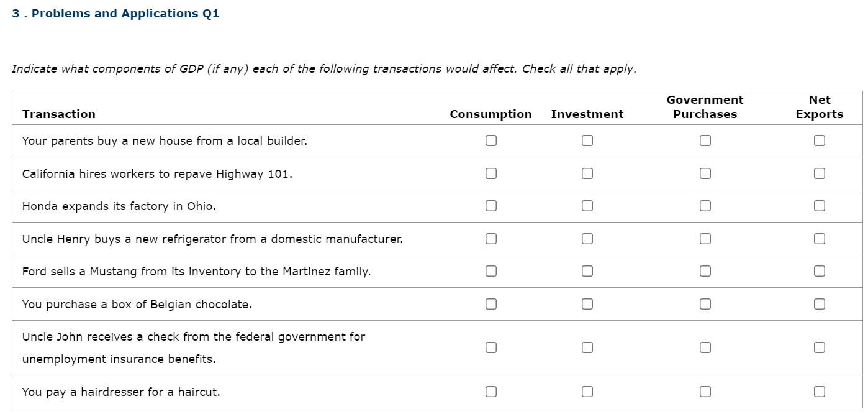Viewport: 868px width, 414px height.
Task: Check Investment for Ford Mustang inventory sale
Action: (x=587, y=271)
